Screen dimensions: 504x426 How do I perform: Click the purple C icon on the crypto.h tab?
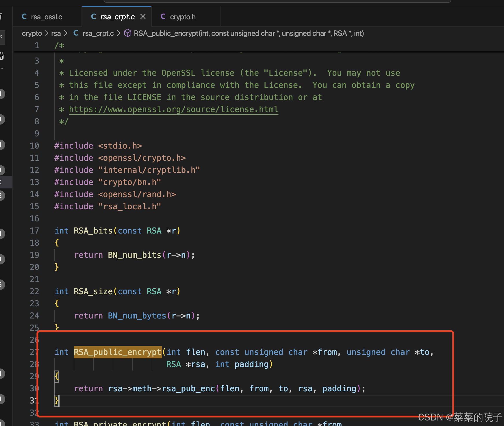pos(163,16)
